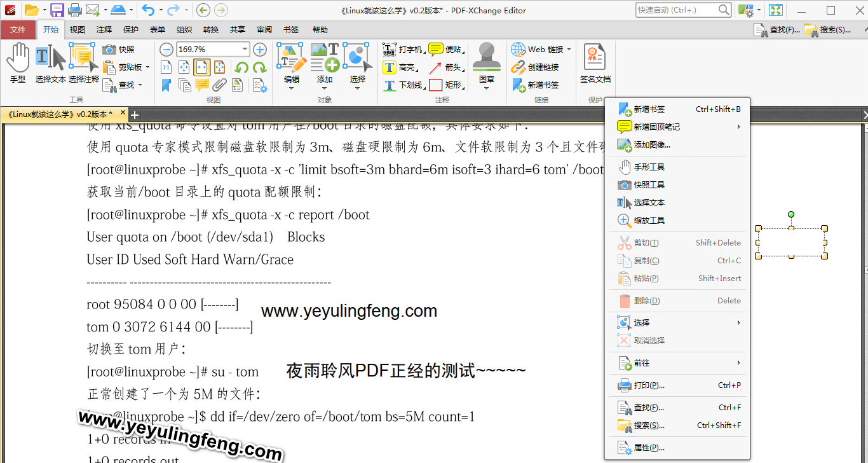
Task: Toggle the highlighted fit width view button
Action: 202,67
